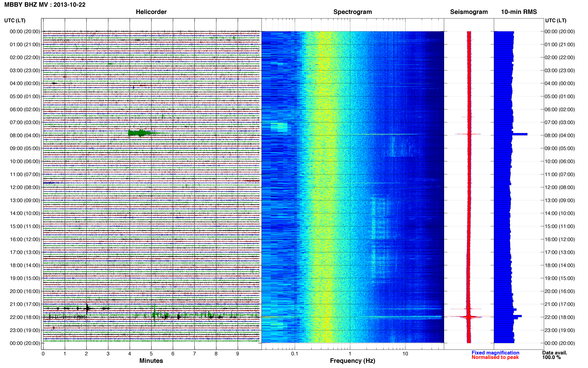Viewport: 588px width, 368px height.
Task: Click the 'Minutes' axis label
Action: click(151, 361)
